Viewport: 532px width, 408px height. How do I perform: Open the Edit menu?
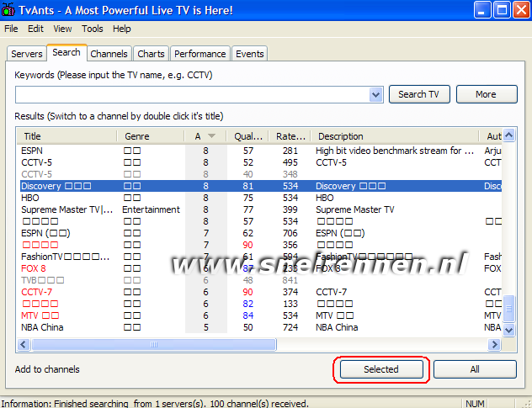click(35, 29)
